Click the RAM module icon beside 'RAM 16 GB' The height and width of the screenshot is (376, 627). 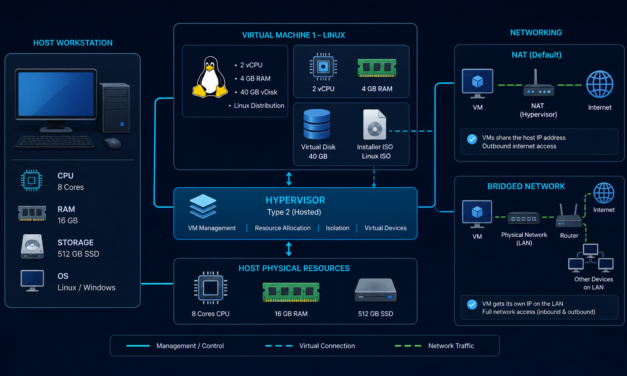(32, 213)
